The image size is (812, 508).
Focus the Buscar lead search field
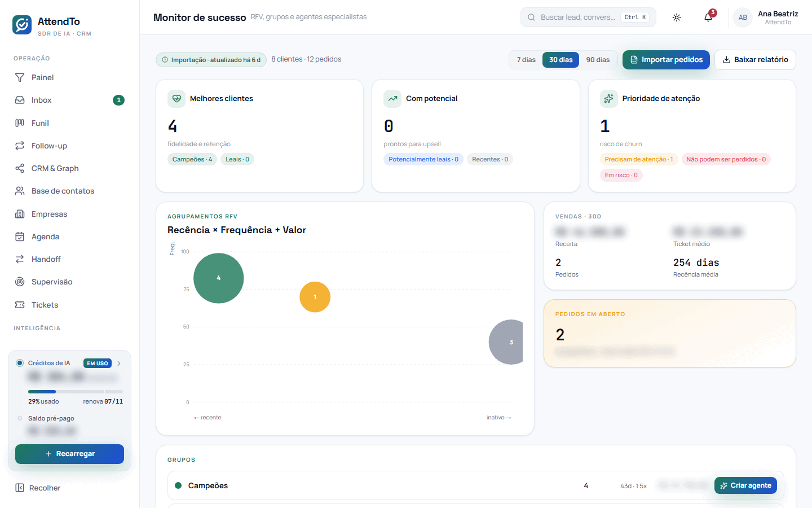[588, 17]
